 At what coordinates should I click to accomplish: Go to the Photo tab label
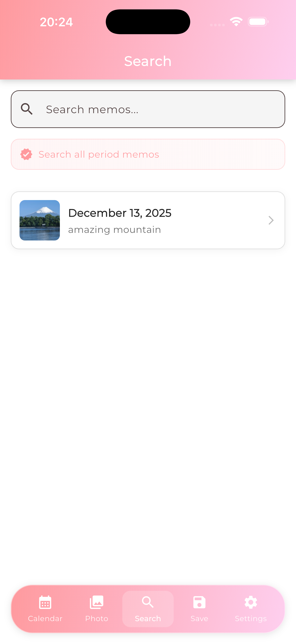[97, 618]
